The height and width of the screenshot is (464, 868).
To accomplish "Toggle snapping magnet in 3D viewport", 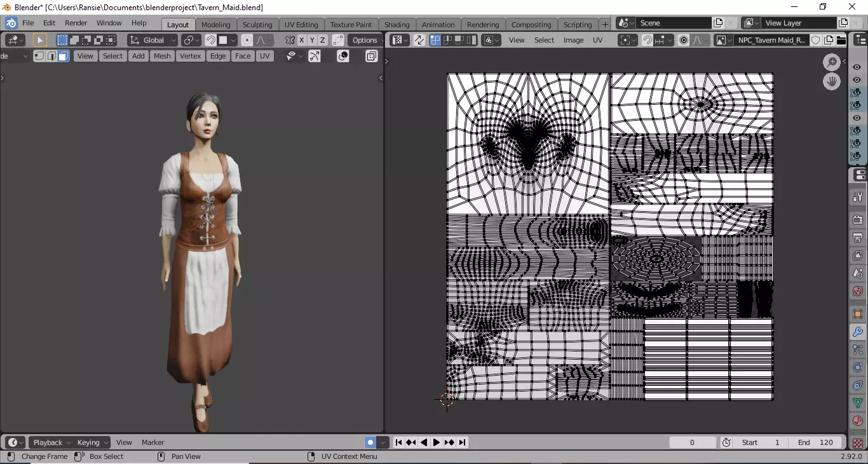I will click(210, 40).
